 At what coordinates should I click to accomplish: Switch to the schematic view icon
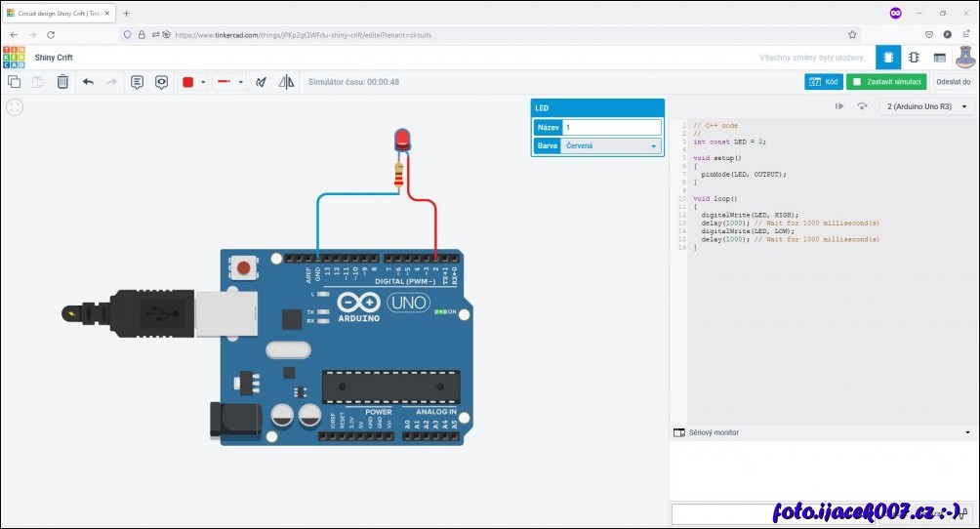coord(914,58)
